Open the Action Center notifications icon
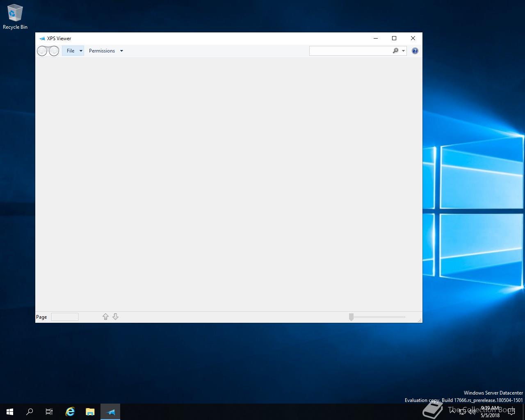 [511, 412]
